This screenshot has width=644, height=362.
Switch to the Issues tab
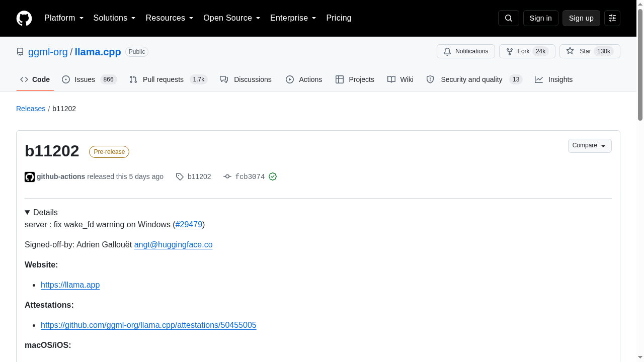point(90,79)
